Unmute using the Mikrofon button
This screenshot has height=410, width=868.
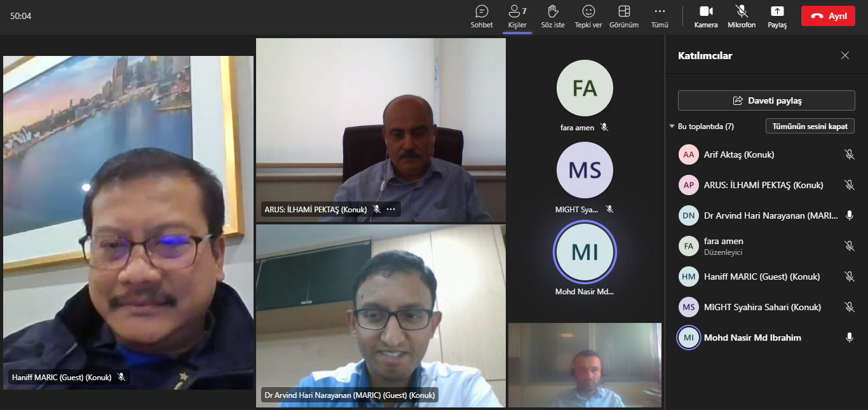tap(742, 17)
